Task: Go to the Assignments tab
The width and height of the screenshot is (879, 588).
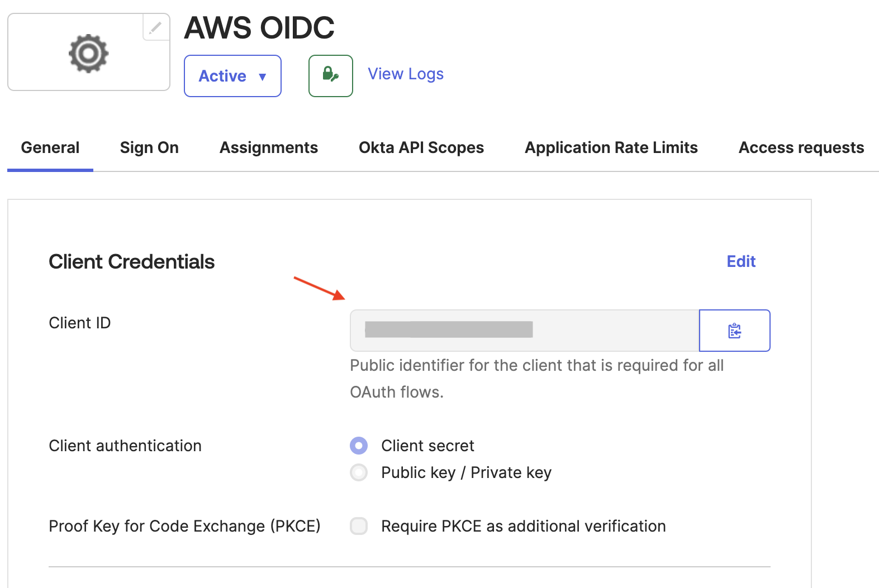Action: pos(268,147)
